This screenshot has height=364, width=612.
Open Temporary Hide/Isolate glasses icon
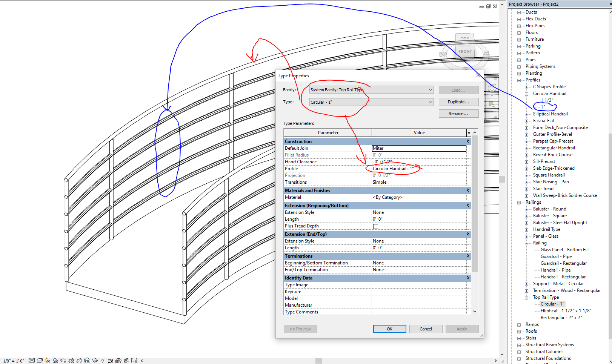coord(95,361)
